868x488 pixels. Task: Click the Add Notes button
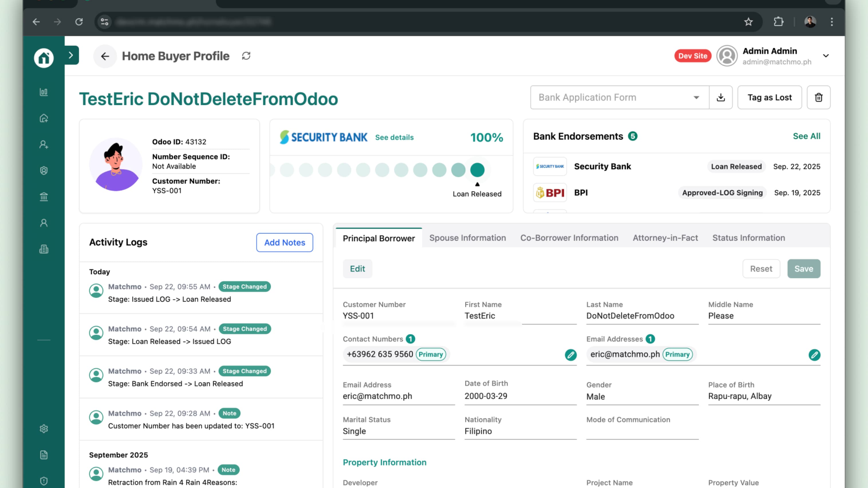point(284,242)
